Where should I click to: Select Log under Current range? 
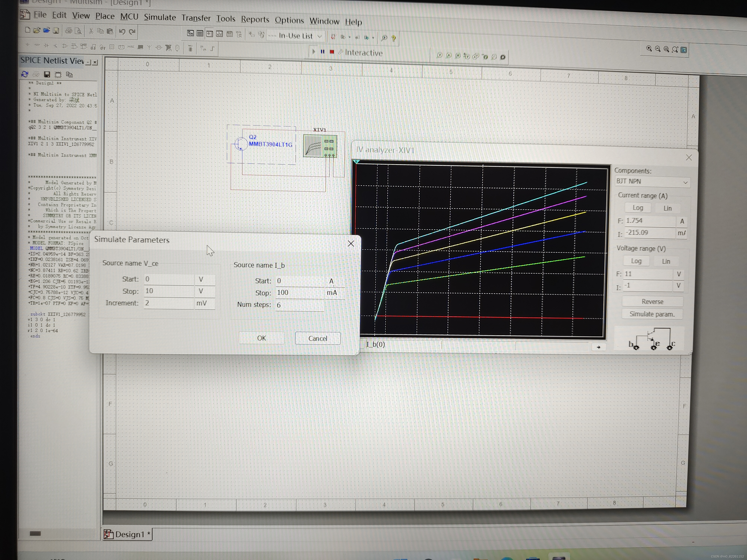click(x=638, y=208)
